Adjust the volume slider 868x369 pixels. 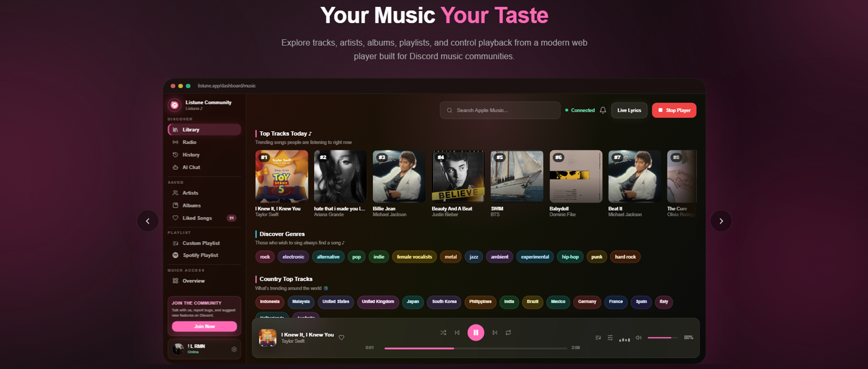pyautogui.click(x=663, y=338)
